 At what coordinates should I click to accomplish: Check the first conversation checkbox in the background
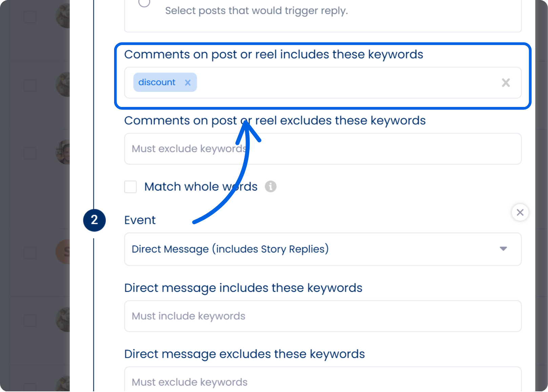point(30,16)
